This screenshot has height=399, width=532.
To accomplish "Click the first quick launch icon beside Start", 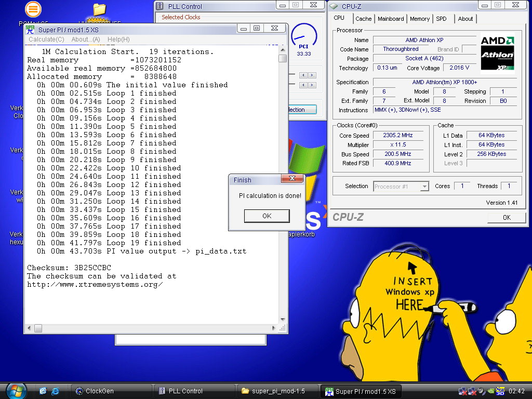I will [x=43, y=391].
